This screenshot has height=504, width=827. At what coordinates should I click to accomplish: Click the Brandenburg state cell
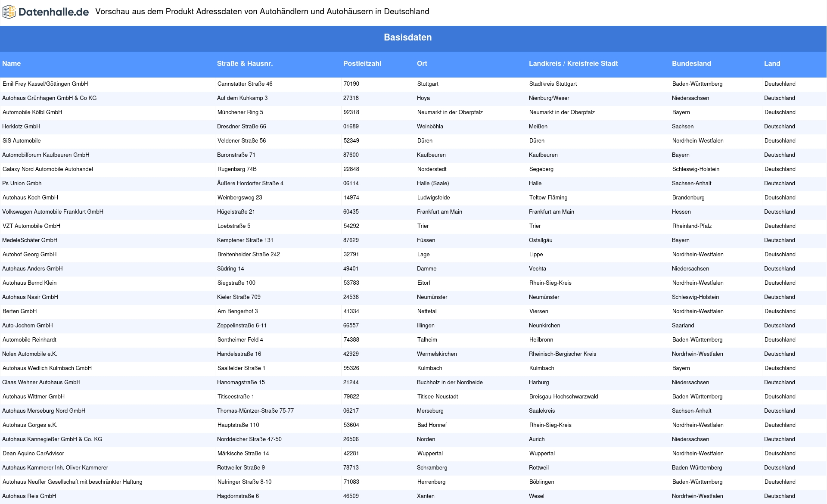pyautogui.click(x=688, y=198)
